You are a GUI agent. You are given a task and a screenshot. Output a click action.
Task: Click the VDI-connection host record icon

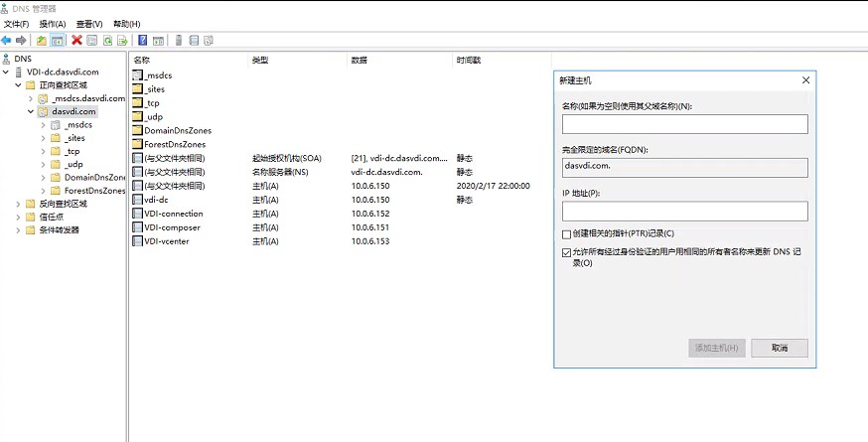138,214
